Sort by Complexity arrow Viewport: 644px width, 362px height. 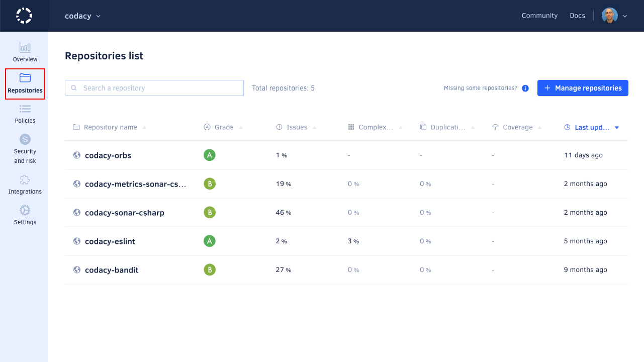coord(401,128)
